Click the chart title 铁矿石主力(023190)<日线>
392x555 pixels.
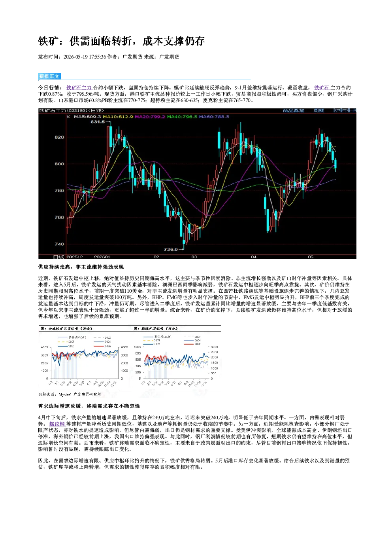tap(72, 111)
